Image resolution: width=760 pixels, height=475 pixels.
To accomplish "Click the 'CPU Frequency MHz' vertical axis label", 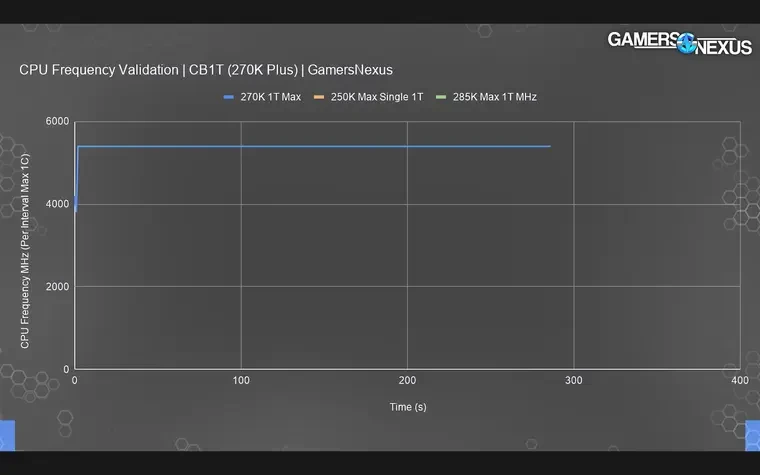I will tap(25, 251).
